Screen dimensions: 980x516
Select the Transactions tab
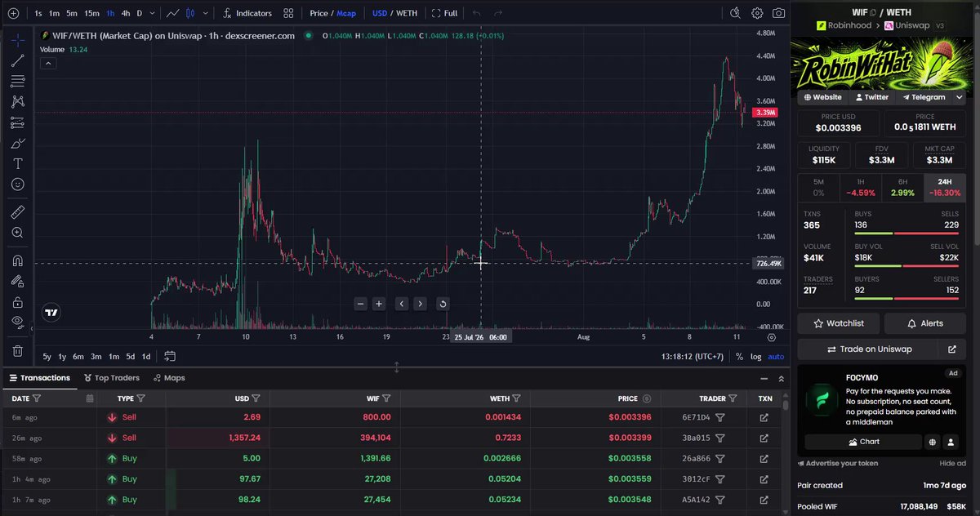pos(39,378)
